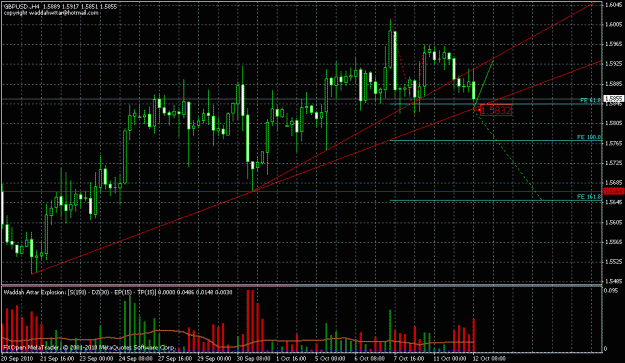Click the 12 Oct 08:00 time label

pos(489,359)
